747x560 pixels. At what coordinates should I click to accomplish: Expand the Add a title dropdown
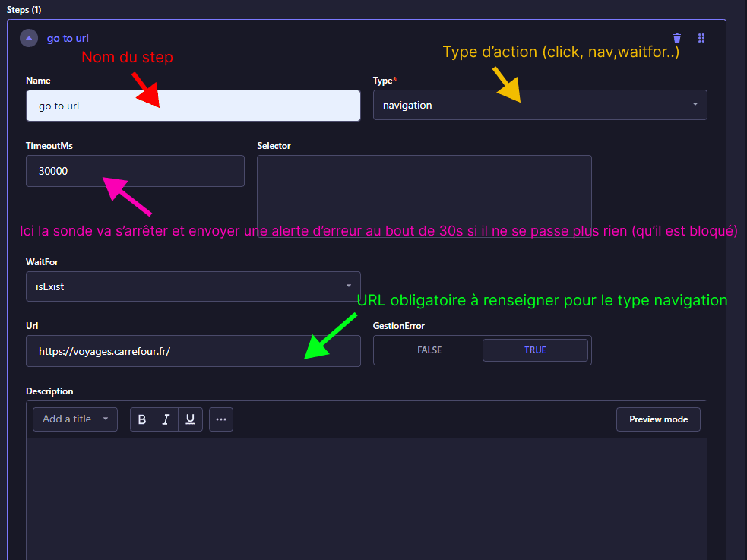[75, 419]
